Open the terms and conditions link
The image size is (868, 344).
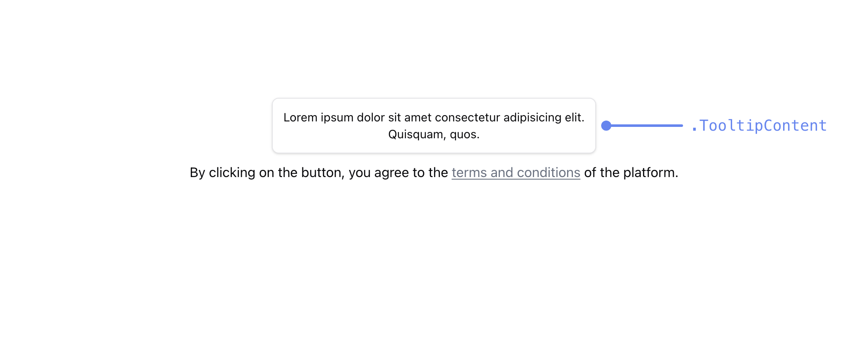(x=515, y=172)
